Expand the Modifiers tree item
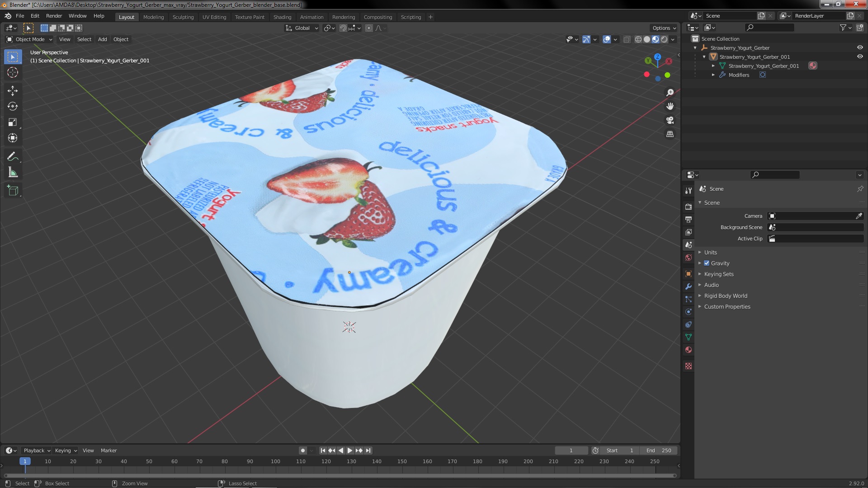 (x=713, y=75)
